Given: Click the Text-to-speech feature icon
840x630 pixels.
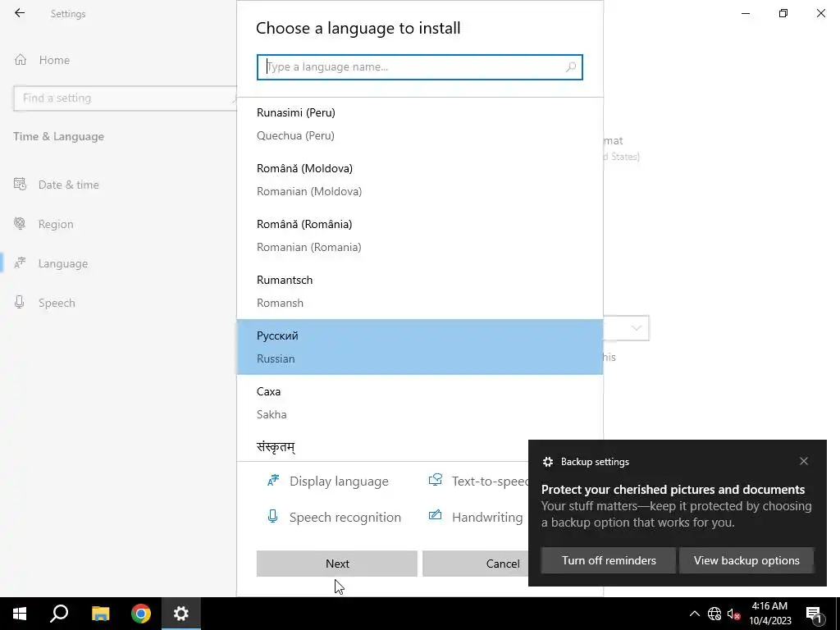Looking at the screenshot, I should tap(436, 480).
